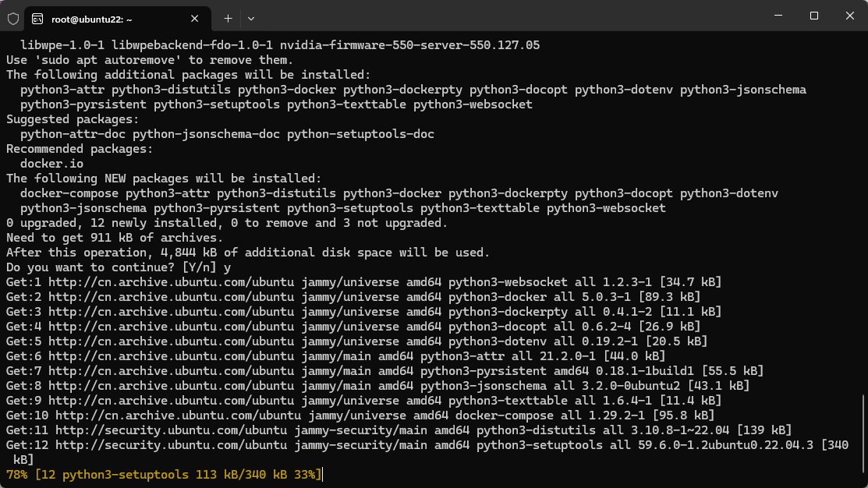Click the Get:3 python3-dockerpty line
The image size is (868, 488).
363,312
